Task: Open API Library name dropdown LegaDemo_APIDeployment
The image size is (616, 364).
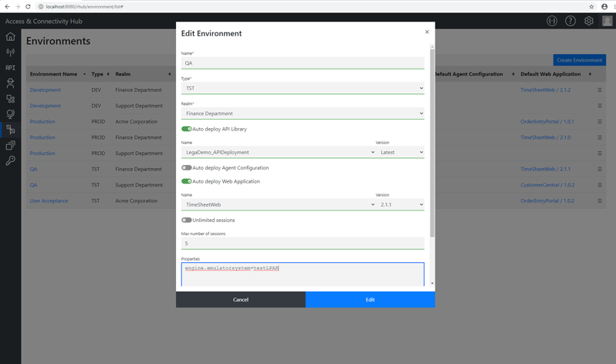Action: point(278,153)
